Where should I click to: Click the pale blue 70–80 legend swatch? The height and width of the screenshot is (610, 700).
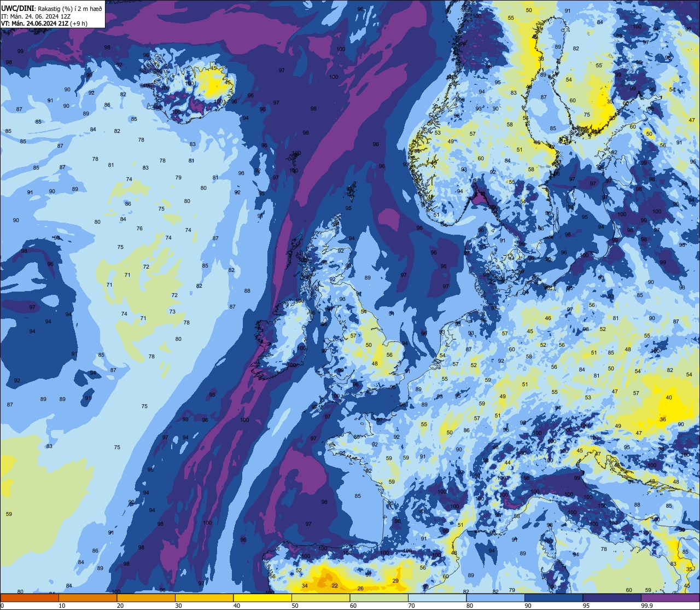point(437,597)
